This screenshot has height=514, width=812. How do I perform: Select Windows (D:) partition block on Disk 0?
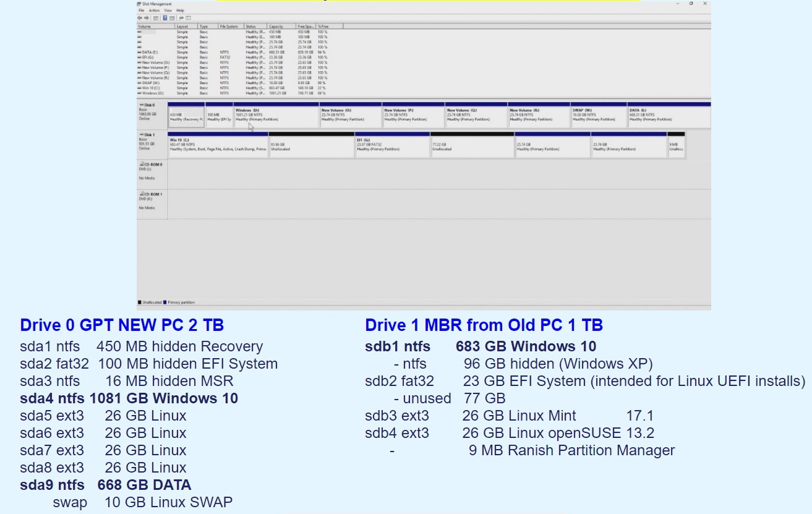[276, 115]
